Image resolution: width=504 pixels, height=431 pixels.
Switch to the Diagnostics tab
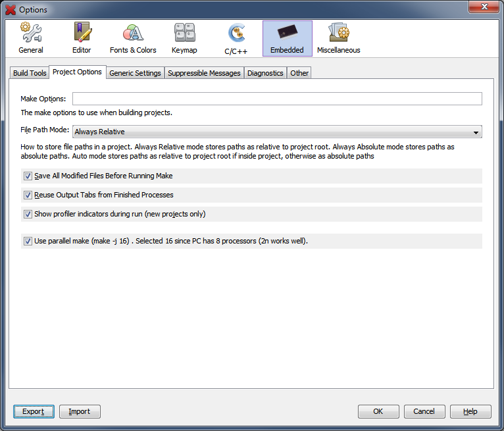265,73
